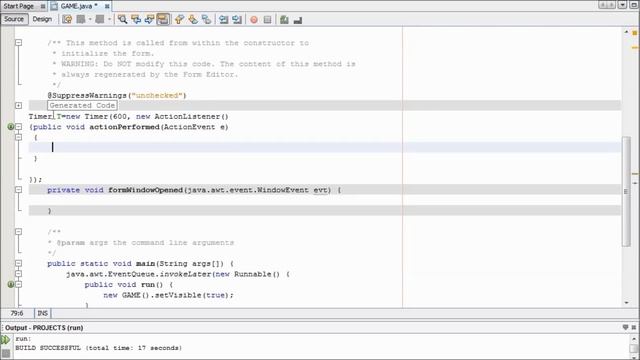Click the Timer T=new Timer line
The height and width of the screenshot is (360, 640).
(x=129, y=116)
